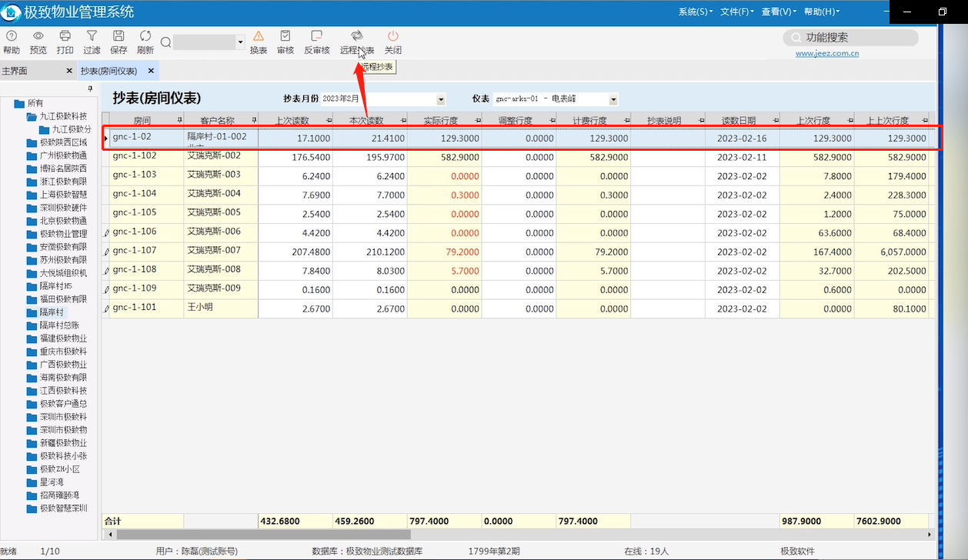
Task: Click the horizontal scrollbar thumb under the table
Action: 263,534
